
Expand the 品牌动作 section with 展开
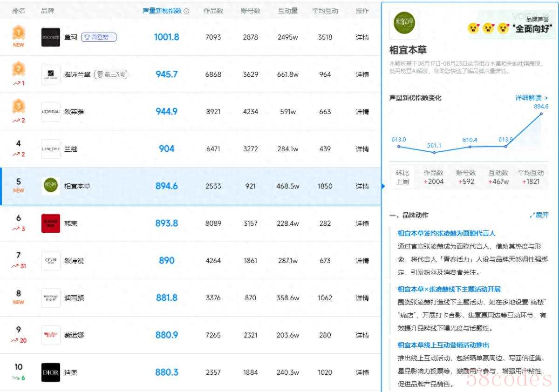point(539,215)
